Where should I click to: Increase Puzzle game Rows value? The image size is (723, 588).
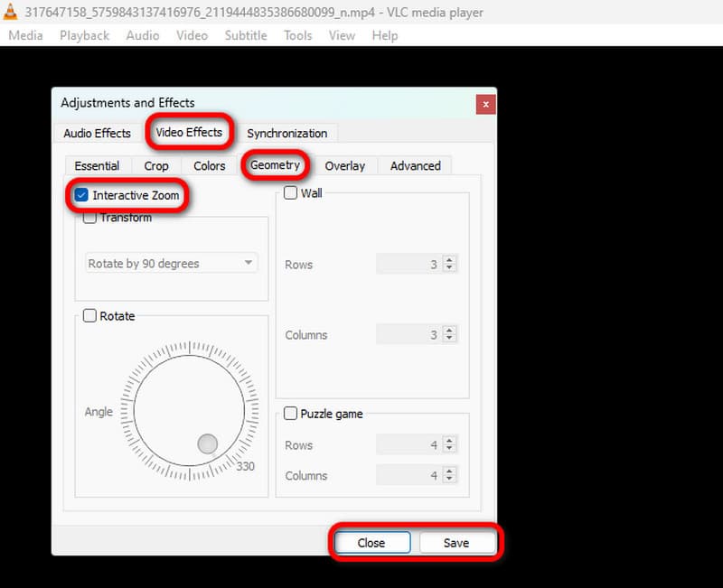click(x=450, y=441)
